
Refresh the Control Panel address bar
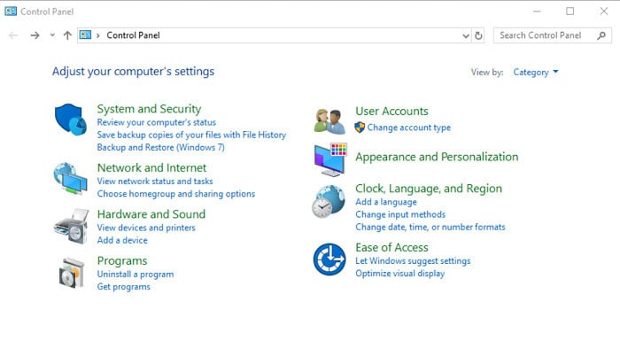pyautogui.click(x=478, y=35)
